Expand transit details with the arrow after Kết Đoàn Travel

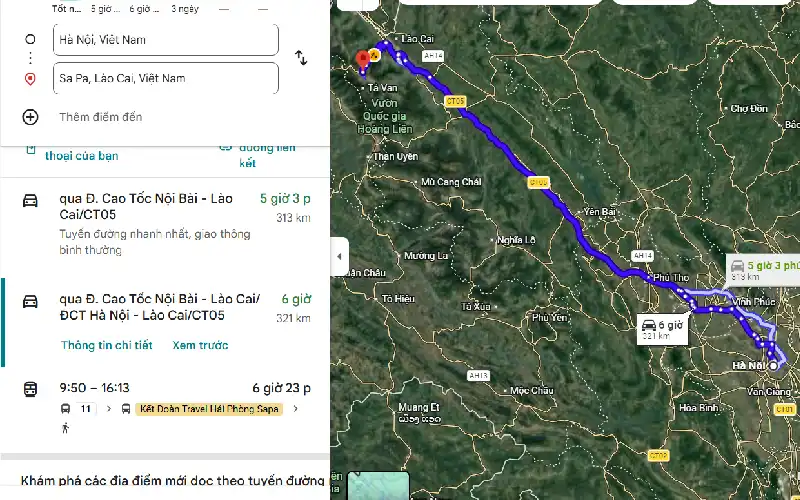pyautogui.click(x=295, y=408)
